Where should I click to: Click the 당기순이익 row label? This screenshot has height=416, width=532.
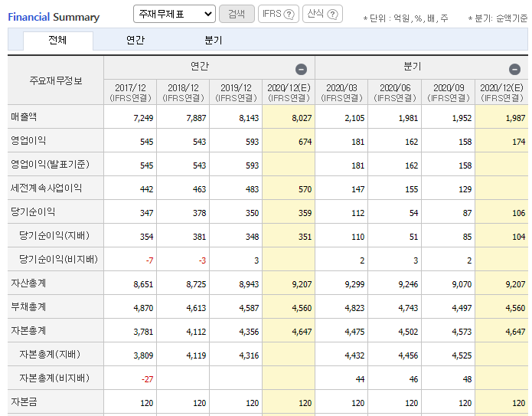(x=33, y=212)
